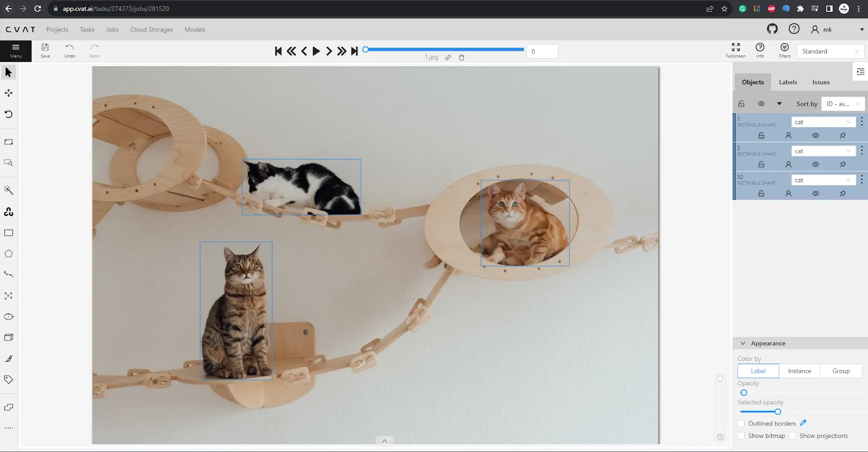Lock object 1 rectangle shape
Screen dimensions: 868x452
coord(761,136)
